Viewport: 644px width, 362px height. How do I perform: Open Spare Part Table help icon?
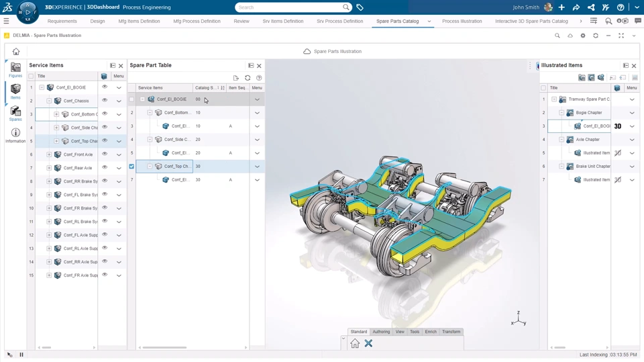click(x=259, y=78)
